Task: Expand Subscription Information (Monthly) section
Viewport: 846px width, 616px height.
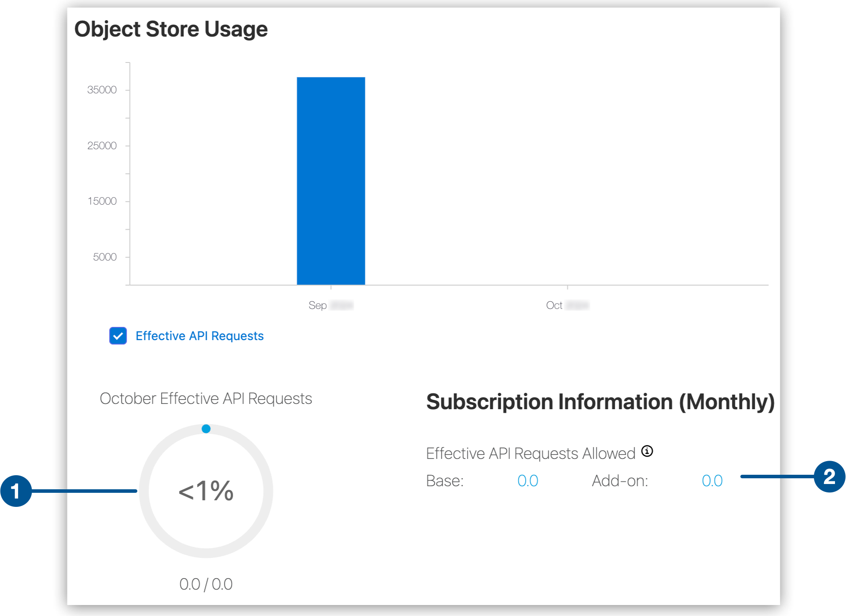Action: (600, 402)
